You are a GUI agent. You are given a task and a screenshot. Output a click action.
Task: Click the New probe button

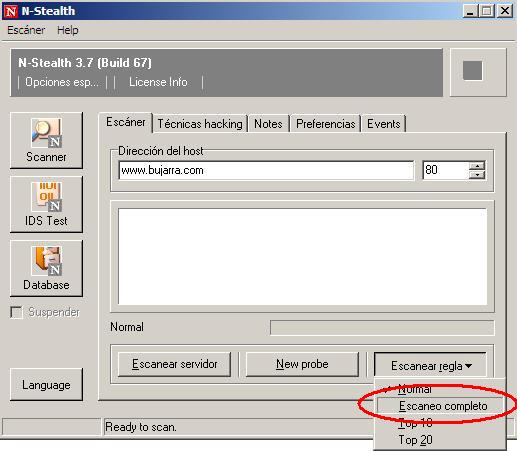click(x=302, y=364)
